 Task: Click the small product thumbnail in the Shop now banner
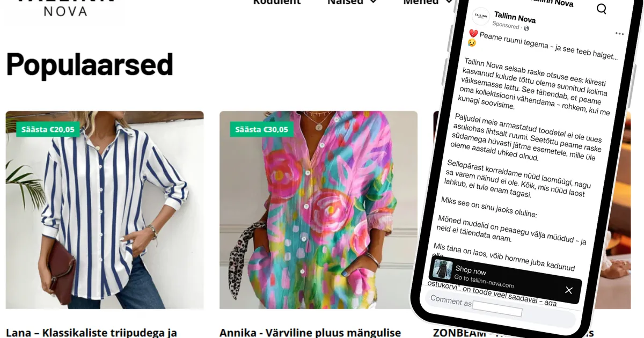(443, 269)
